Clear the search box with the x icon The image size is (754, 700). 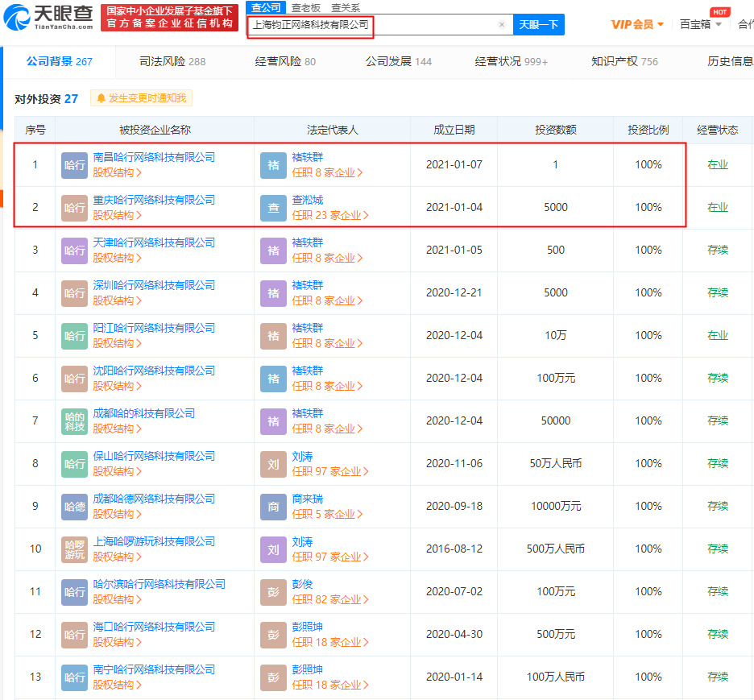click(x=502, y=24)
